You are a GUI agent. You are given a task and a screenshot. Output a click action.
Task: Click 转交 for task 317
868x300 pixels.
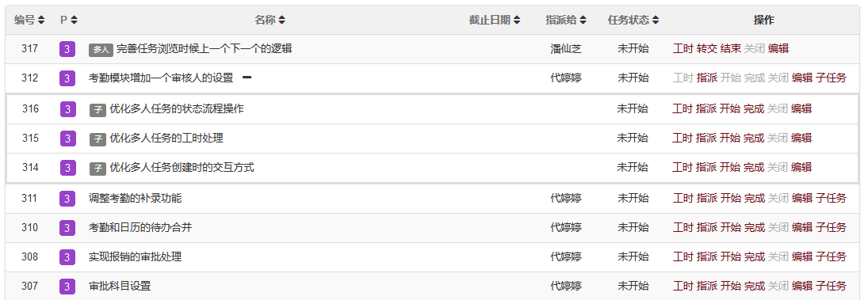(x=706, y=48)
